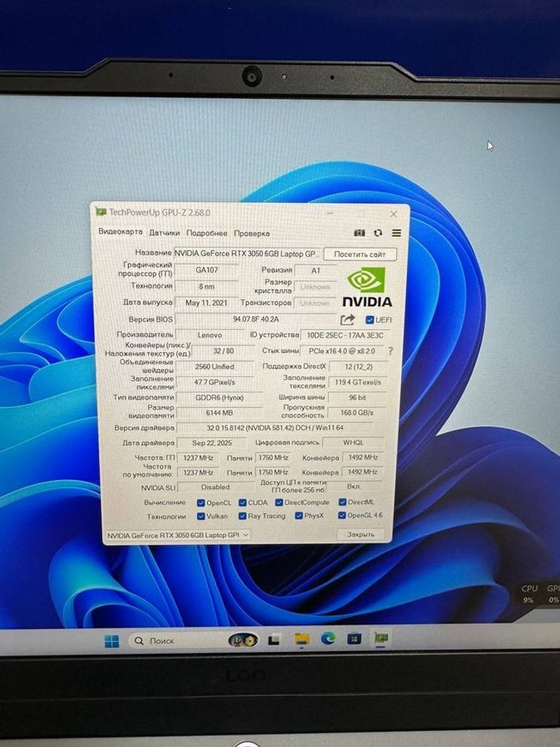Click the 32 / 80 pipelines value
Image resolution: width=560 pixels, height=747 pixels.
[x=223, y=351]
